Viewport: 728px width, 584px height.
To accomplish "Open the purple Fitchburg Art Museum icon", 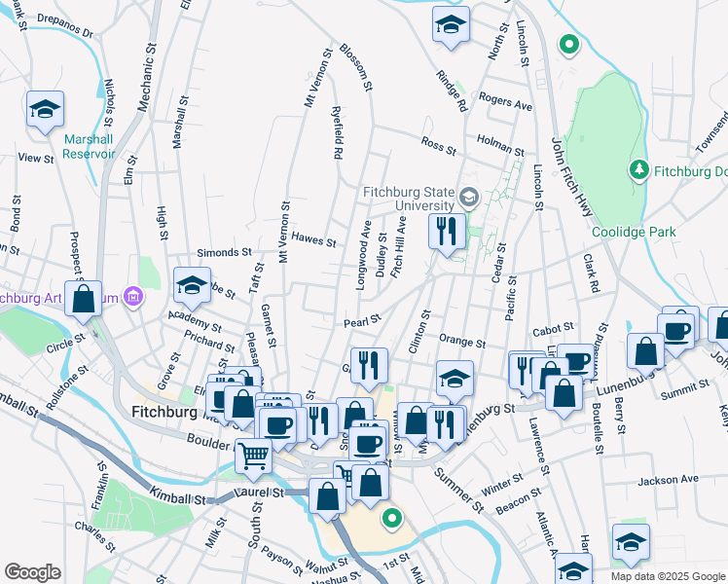I will tap(133, 296).
